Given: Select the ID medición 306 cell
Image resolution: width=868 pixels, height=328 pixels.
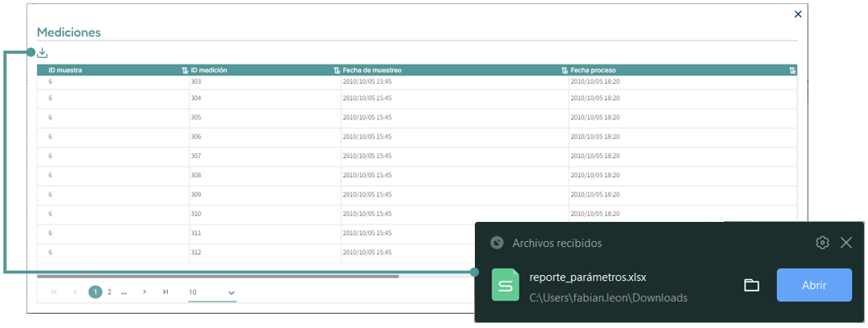Looking at the screenshot, I should [265, 137].
